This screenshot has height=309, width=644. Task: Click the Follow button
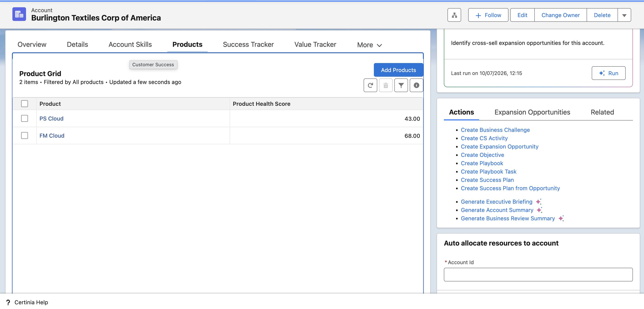488,15
